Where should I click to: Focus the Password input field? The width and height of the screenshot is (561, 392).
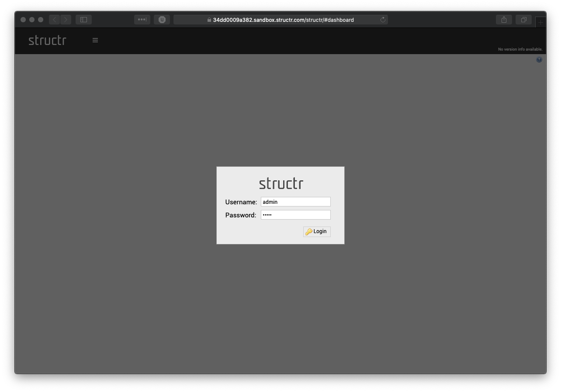(295, 215)
